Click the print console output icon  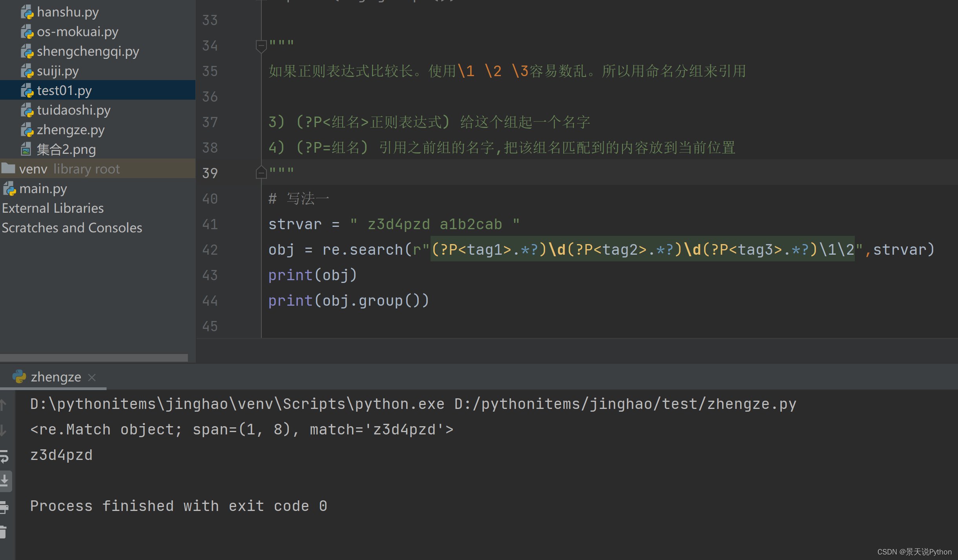click(4, 507)
